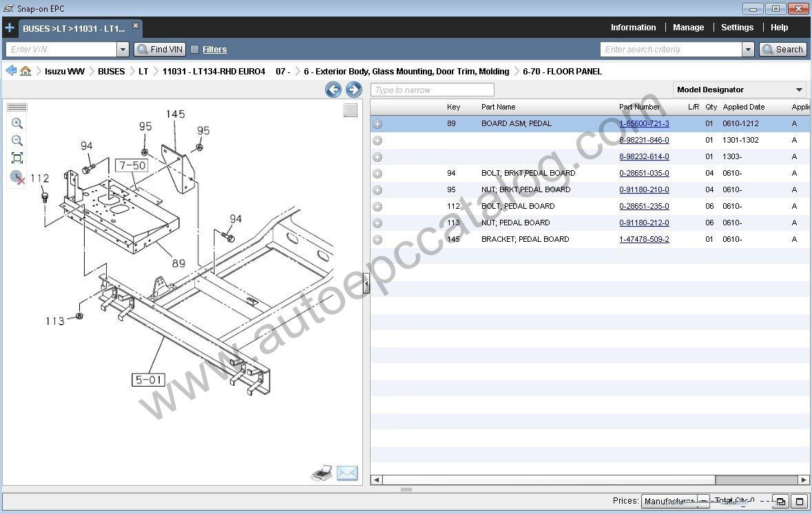Screen dimensions: 812x514
Task: Print the floor panel illustration
Action: pos(322,473)
